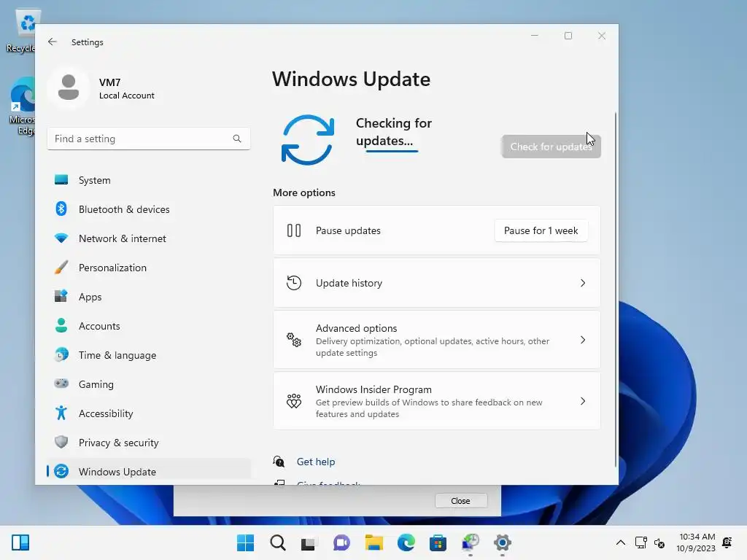The width and height of the screenshot is (747, 560).
Task: Click the Close button behind Settings window
Action: pyautogui.click(x=461, y=500)
